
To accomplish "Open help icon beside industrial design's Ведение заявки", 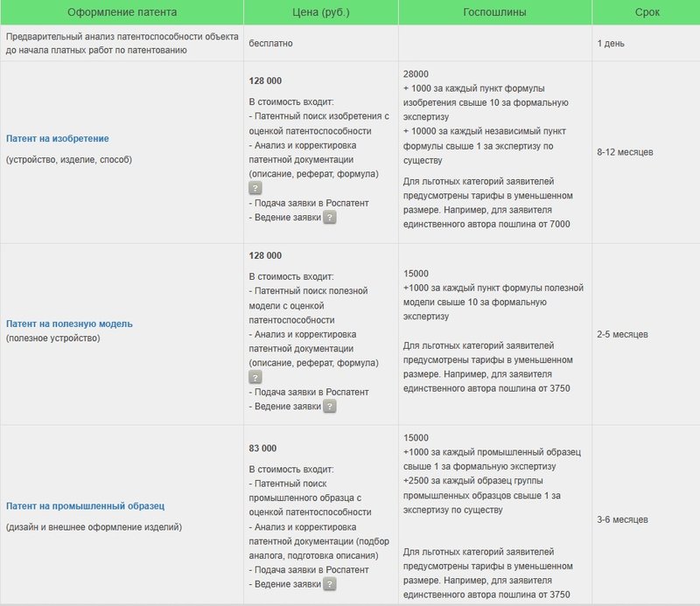I will 330,583.
